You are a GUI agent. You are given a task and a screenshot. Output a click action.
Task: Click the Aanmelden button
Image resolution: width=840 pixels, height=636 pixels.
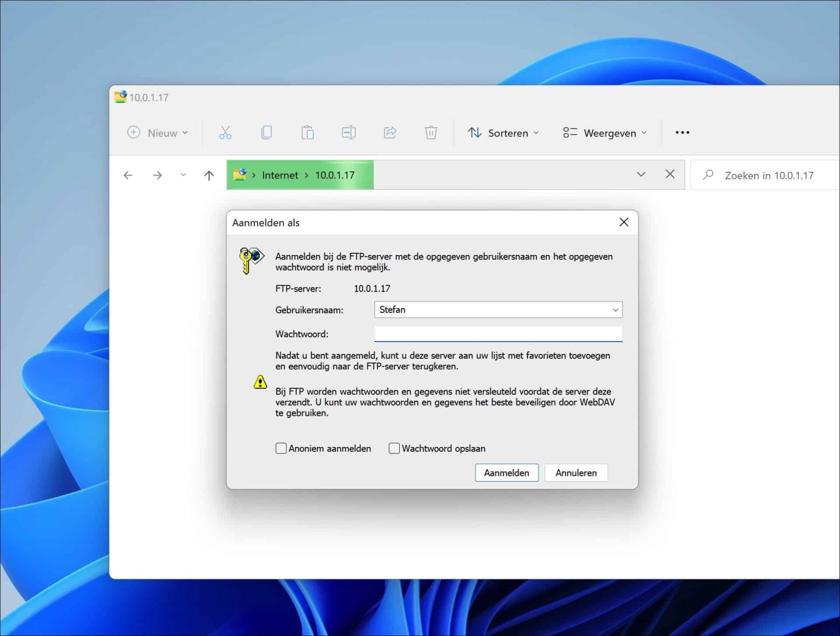click(x=506, y=473)
